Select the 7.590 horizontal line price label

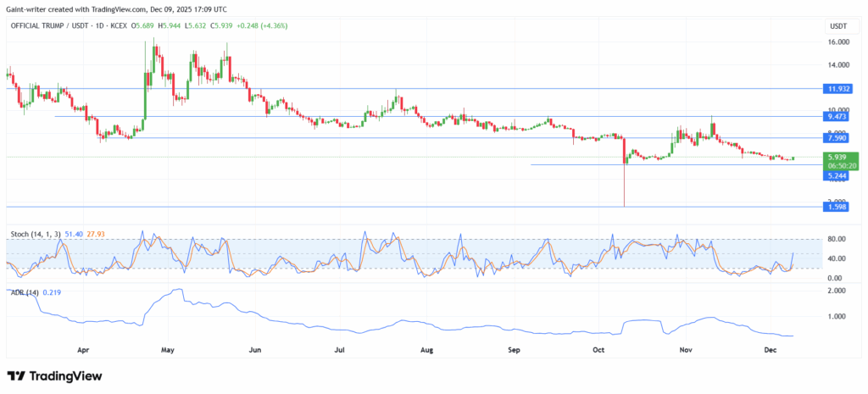click(837, 138)
